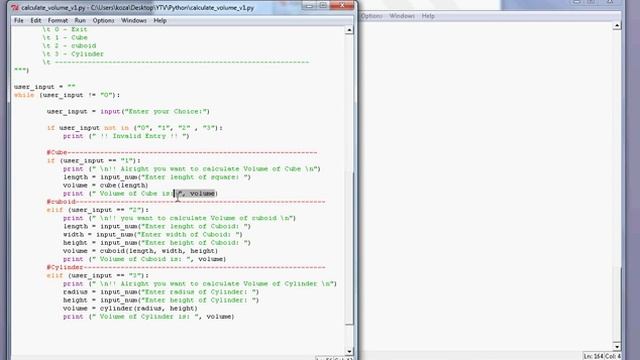The image size is (640, 360).
Task: Click the 'Volume of Cylinder is:' print line
Action: click(149, 316)
